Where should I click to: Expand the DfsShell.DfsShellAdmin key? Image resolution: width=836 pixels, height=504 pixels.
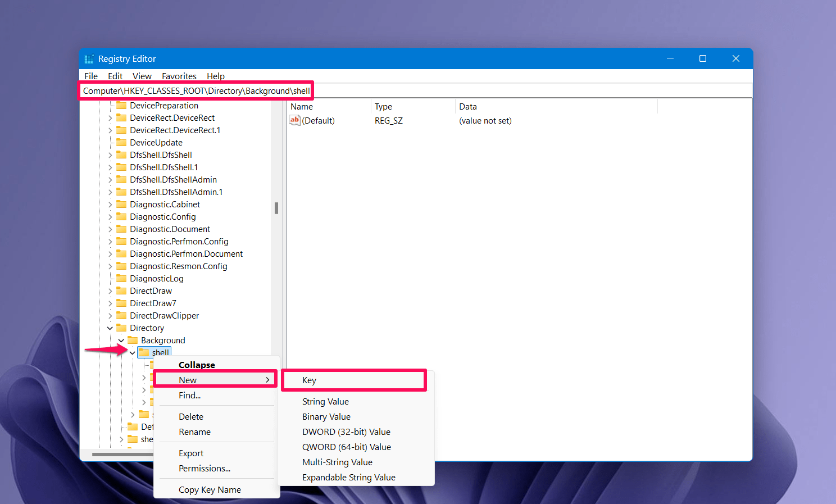coord(110,180)
